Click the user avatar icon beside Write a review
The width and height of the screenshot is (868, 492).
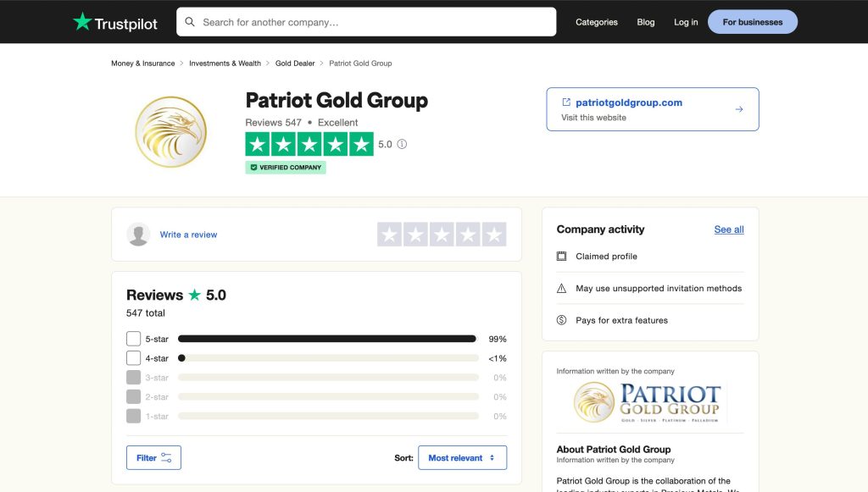click(x=138, y=235)
